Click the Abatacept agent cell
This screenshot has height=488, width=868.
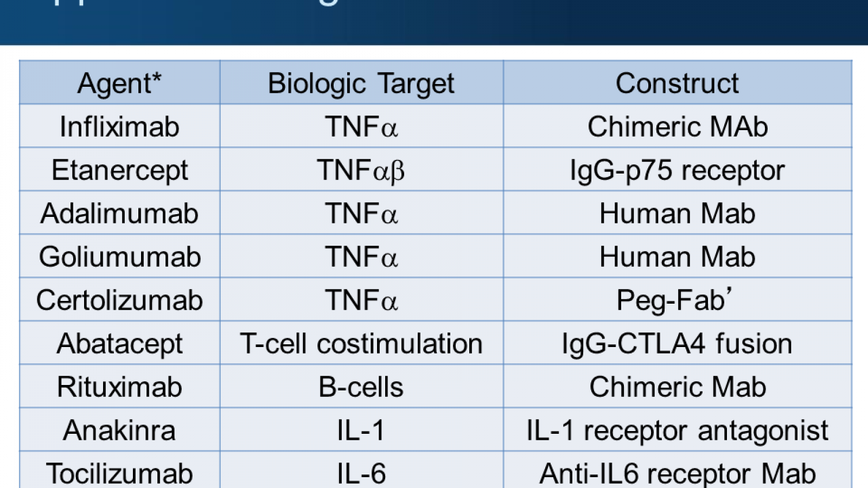point(119,344)
